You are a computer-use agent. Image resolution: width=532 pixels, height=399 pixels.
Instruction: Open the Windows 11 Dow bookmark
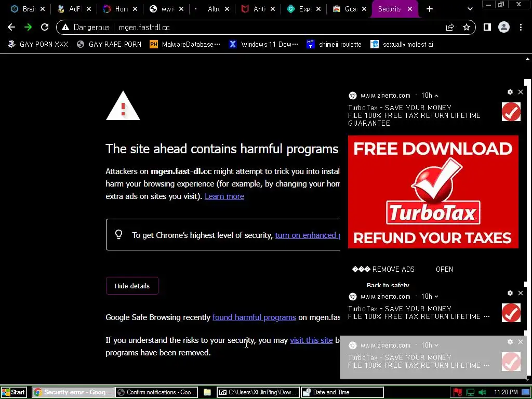tap(263, 44)
